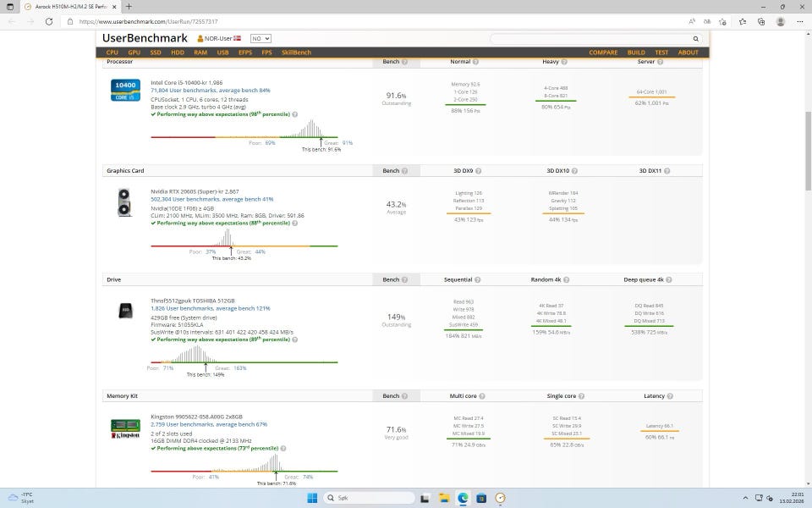Click the Toshiba SSD drive image
The image size is (812, 508).
pyautogui.click(x=125, y=311)
